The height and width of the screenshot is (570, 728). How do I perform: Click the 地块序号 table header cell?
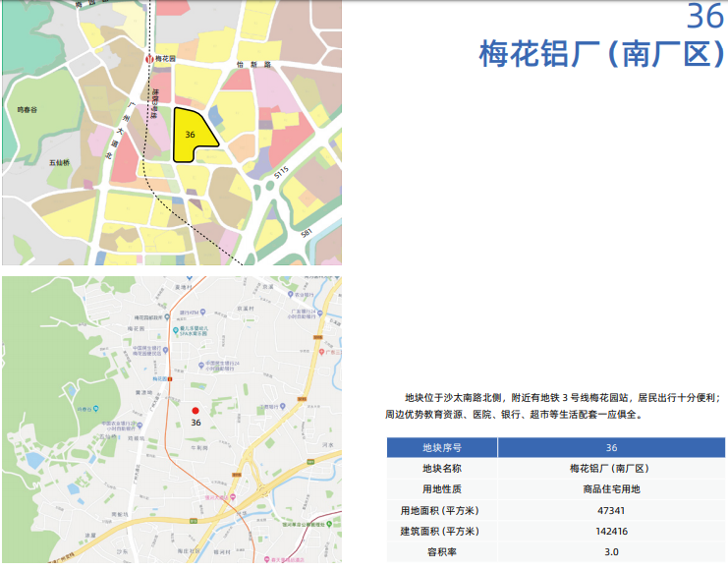tap(441, 447)
